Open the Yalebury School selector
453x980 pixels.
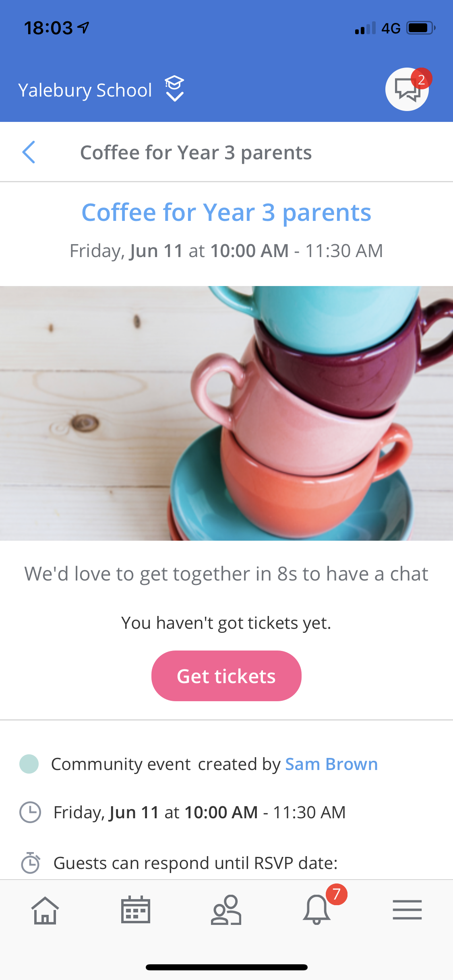(85, 90)
